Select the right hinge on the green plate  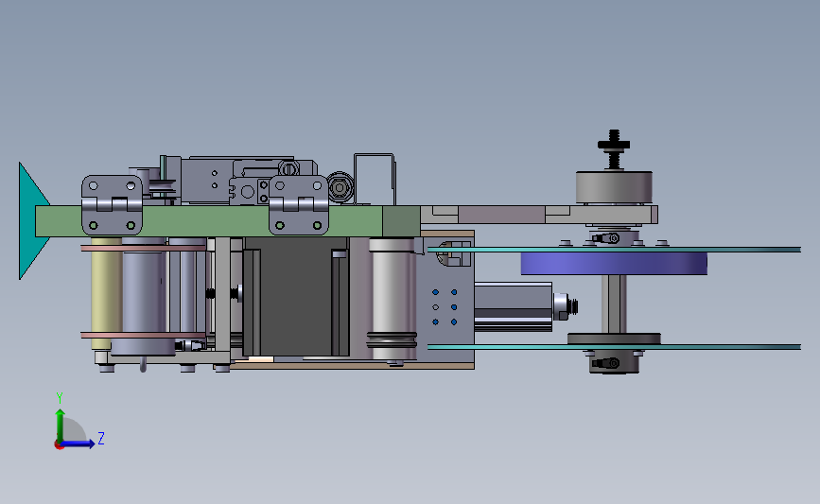coord(299,205)
